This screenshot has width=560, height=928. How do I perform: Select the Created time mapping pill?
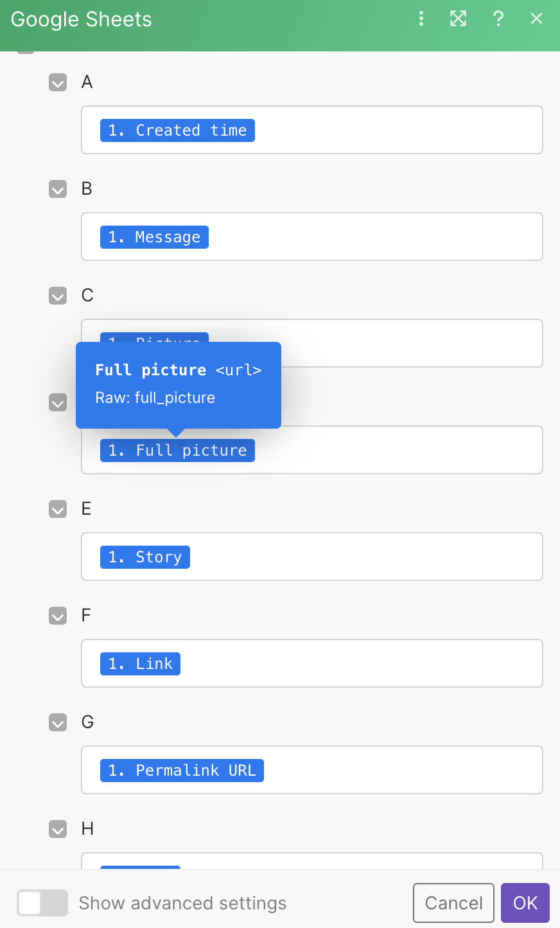coord(177,130)
